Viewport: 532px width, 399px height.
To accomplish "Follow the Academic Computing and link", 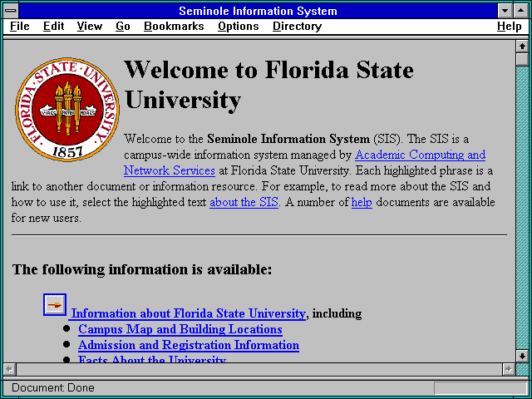I will tap(420, 155).
